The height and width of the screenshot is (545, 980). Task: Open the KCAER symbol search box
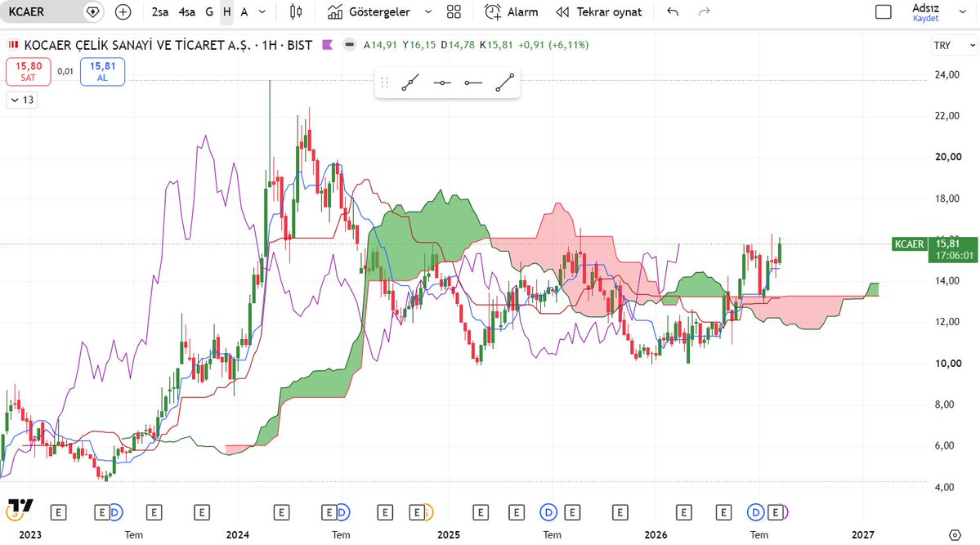click(x=43, y=12)
